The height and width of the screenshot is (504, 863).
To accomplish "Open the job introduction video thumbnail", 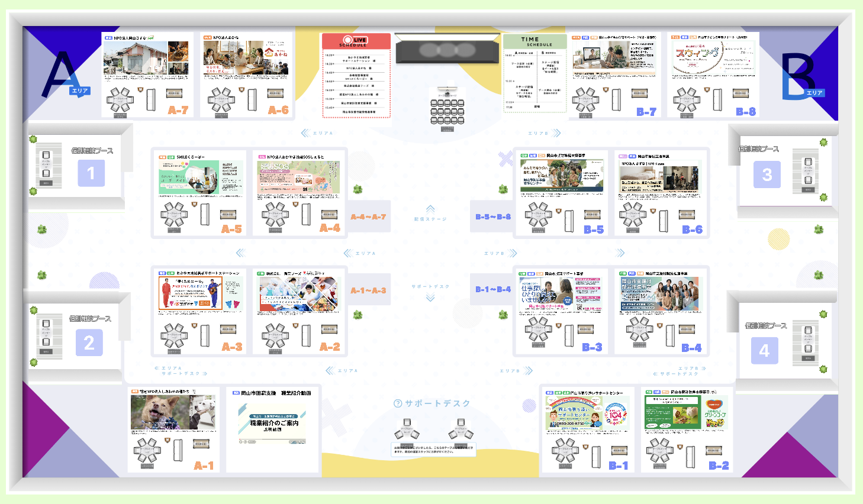I will [x=272, y=423].
